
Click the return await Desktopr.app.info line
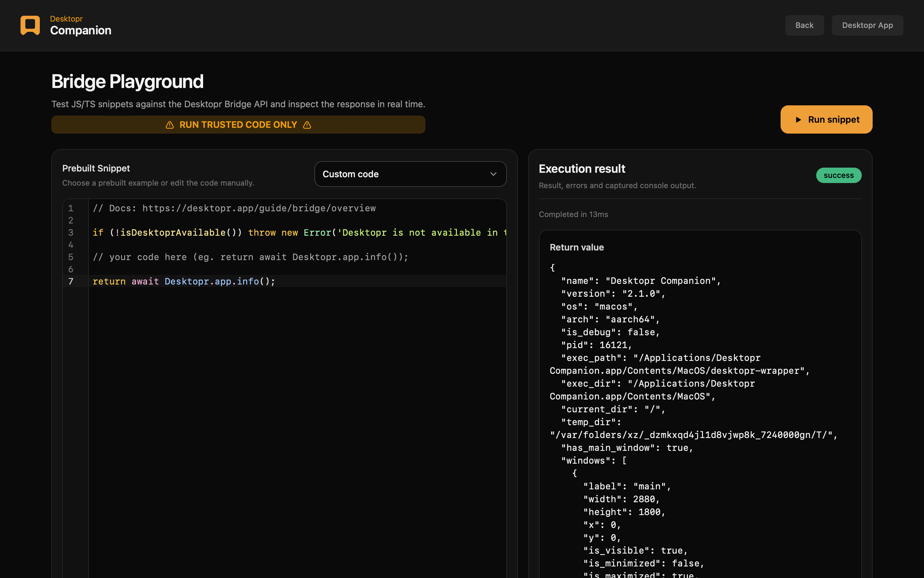184,281
